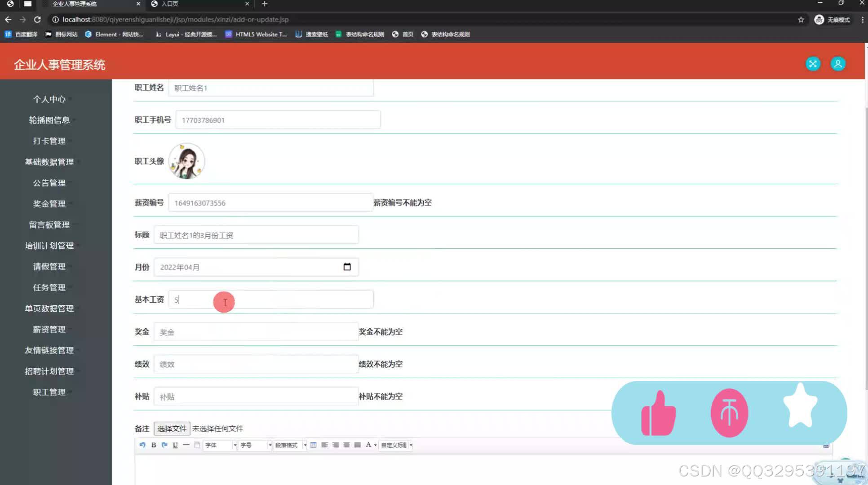The width and height of the screenshot is (868, 485).
Task: Click the 个人中心 personal center link
Action: click(49, 99)
